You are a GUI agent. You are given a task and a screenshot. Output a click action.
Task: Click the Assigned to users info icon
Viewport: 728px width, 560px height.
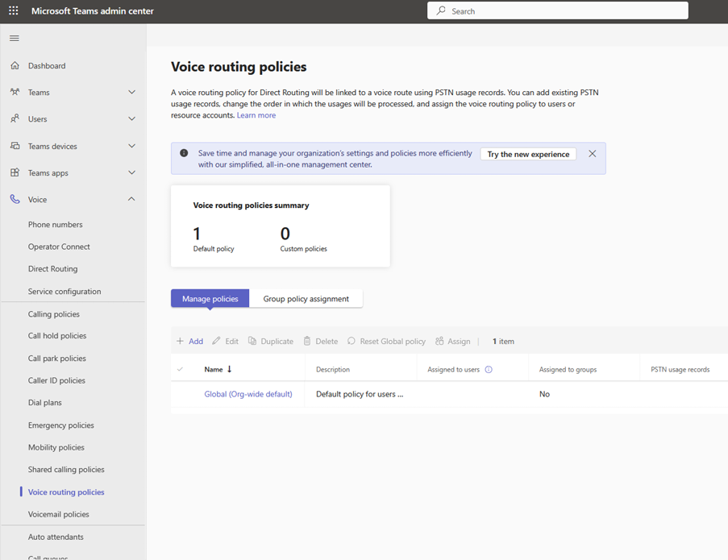click(489, 369)
